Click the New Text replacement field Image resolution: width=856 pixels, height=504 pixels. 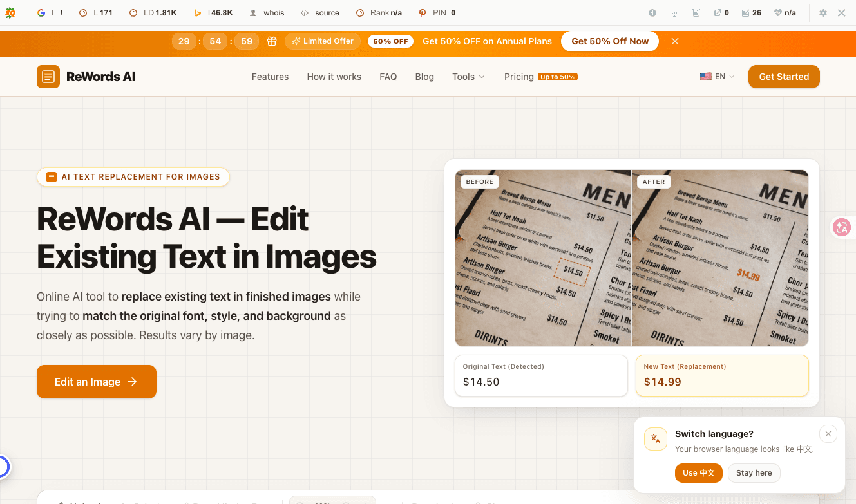point(722,375)
